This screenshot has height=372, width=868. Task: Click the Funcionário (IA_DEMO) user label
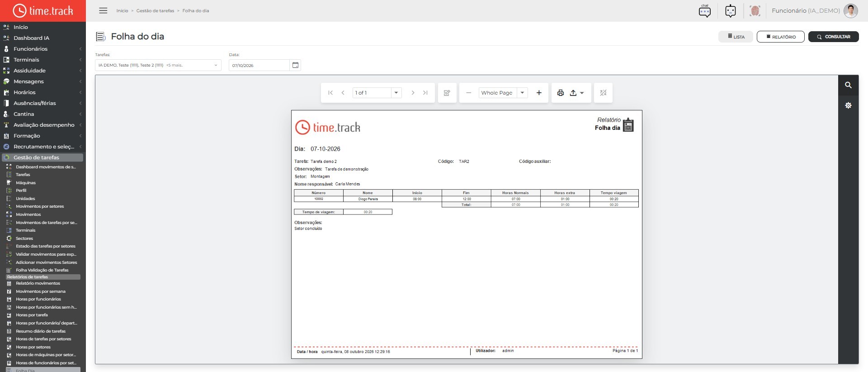tap(806, 11)
